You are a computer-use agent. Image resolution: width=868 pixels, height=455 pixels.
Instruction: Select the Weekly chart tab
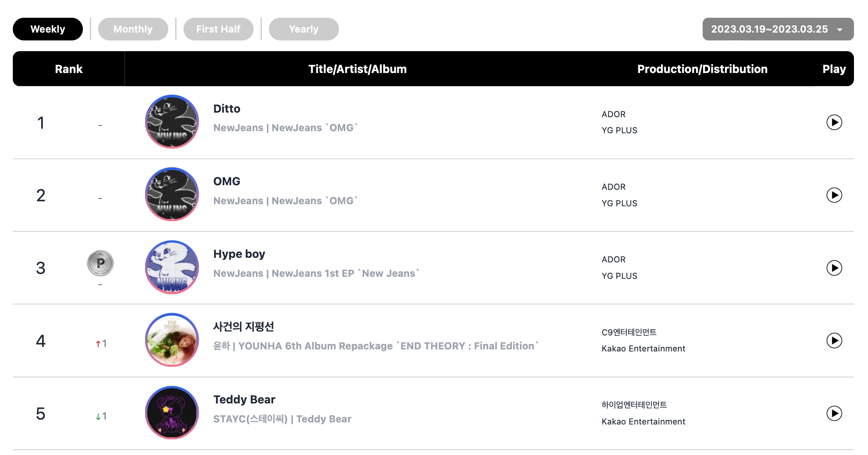coord(48,29)
